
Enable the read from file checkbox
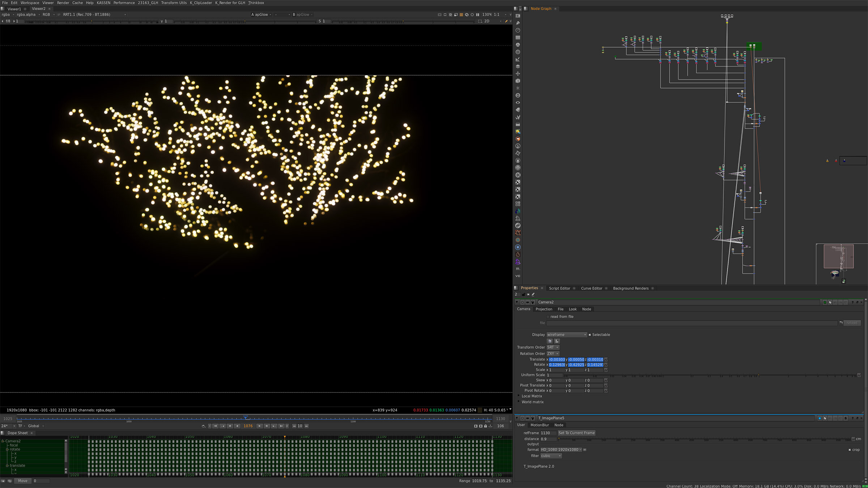548,317
